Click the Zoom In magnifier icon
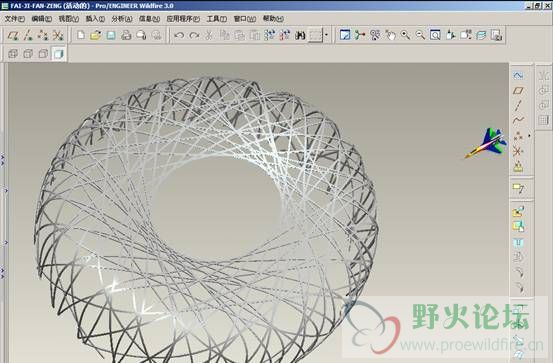 pyautogui.click(x=405, y=35)
